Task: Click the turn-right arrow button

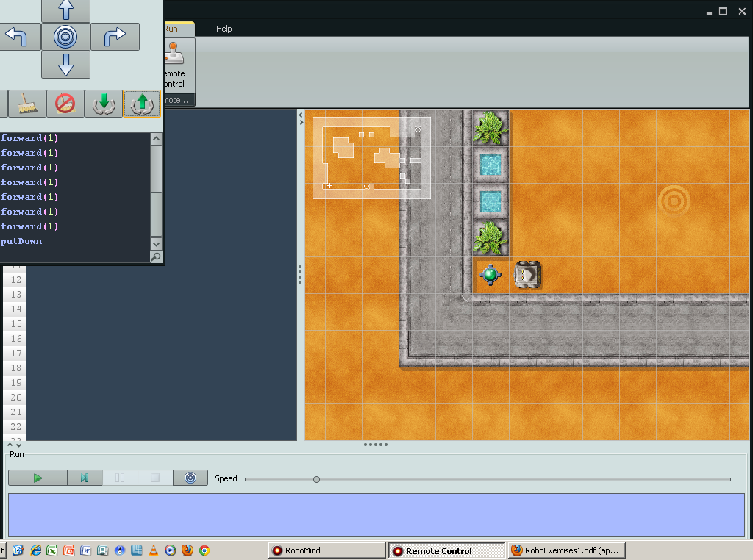Action: (x=115, y=37)
